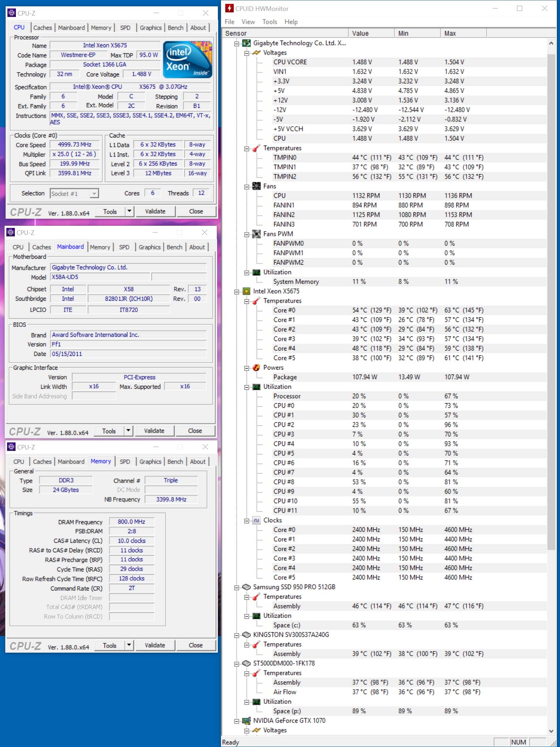
Task: Click the Temperatures icon under ST5000DM000 drive
Action: click(256, 673)
